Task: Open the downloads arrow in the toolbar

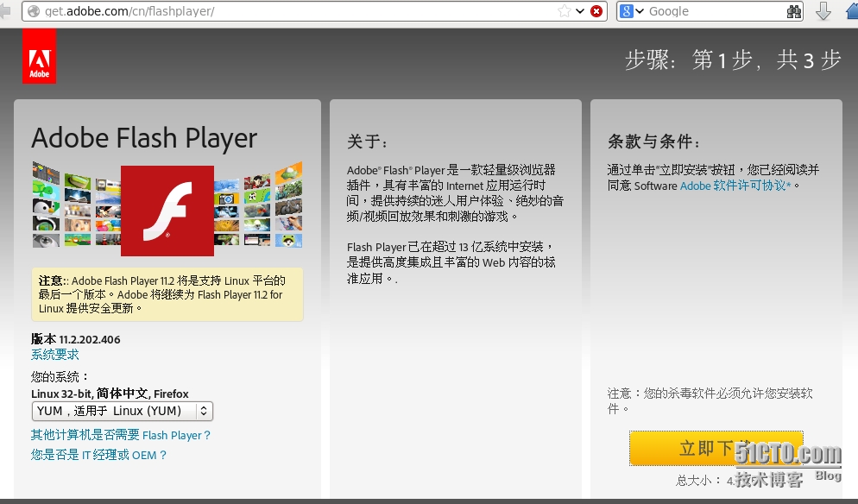Action: (823, 11)
